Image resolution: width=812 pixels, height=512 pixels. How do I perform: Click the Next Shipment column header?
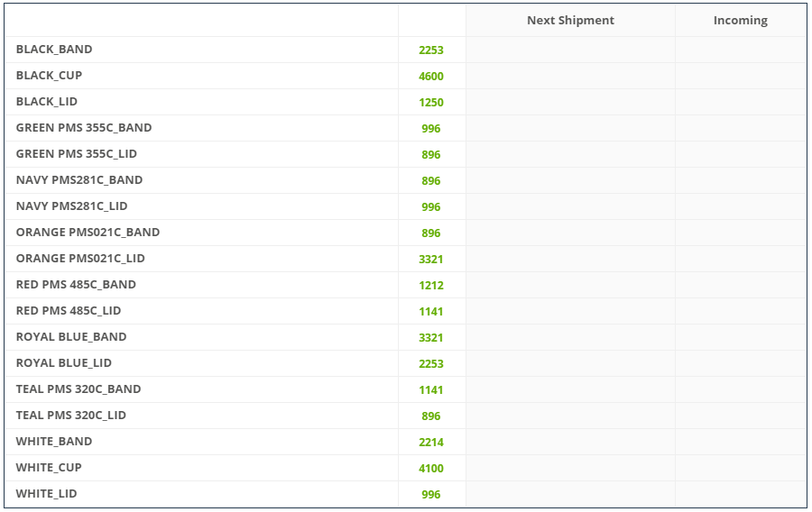tap(570, 20)
